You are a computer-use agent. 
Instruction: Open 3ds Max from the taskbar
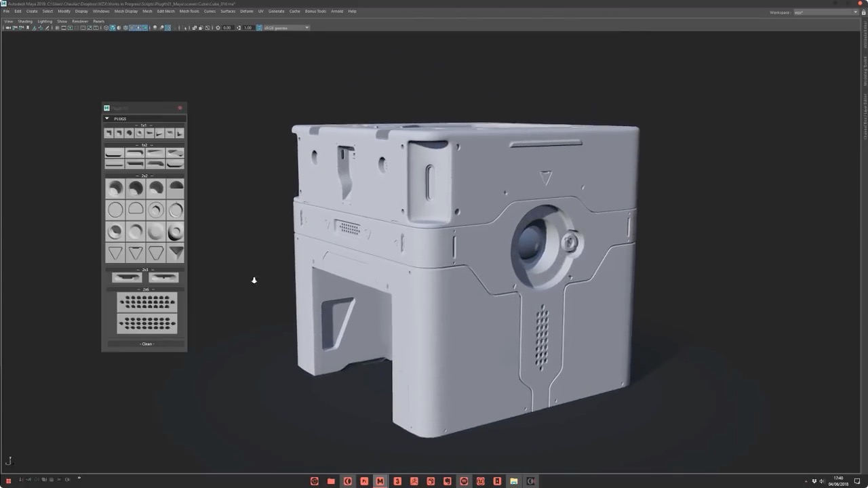(x=397, y=481)
